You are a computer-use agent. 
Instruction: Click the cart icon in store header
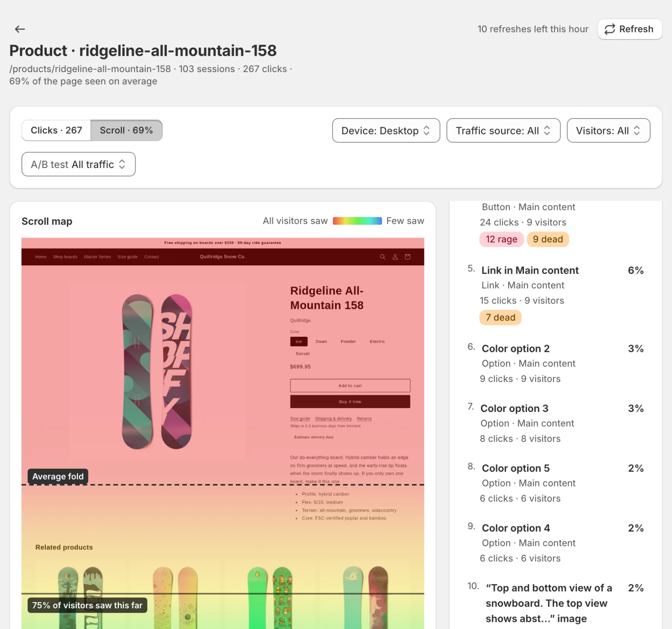[407, 257]
